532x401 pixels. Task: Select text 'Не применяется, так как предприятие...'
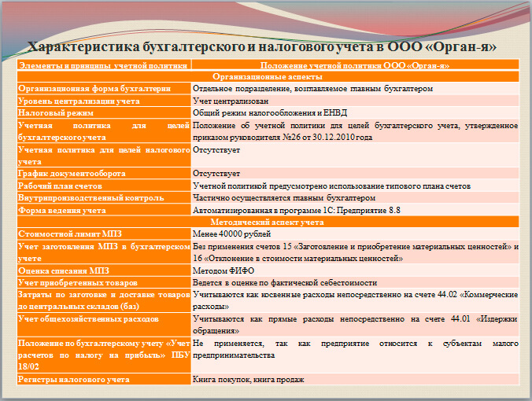click(355, 349)
